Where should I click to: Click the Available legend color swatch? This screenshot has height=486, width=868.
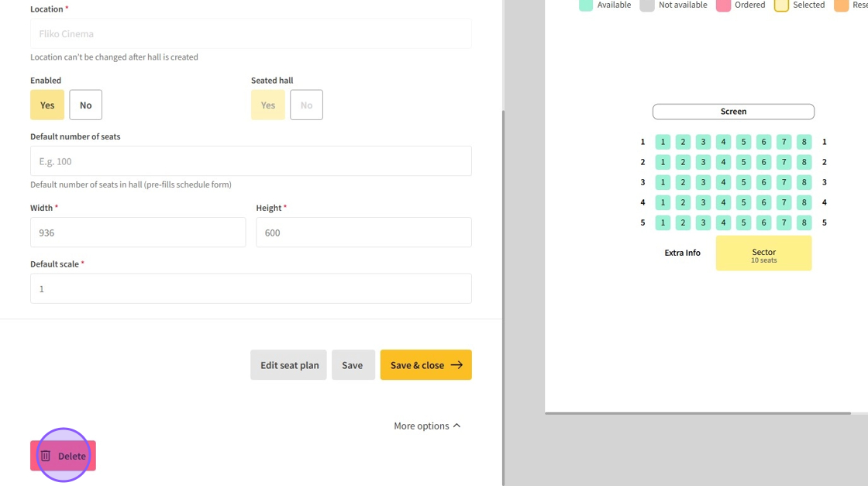(586, 5)
